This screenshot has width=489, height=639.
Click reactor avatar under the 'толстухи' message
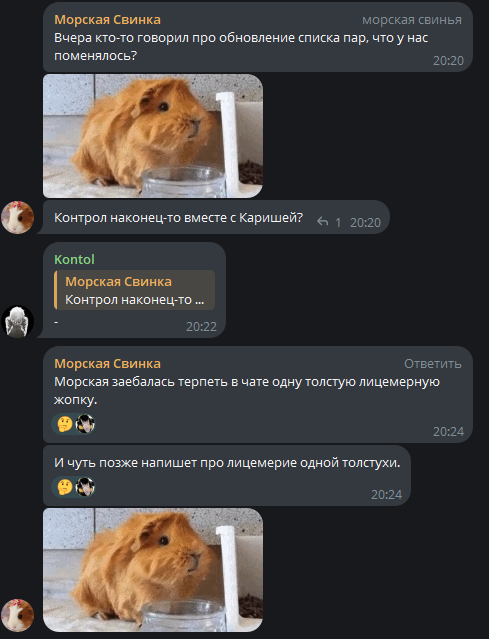[x=85, y=487]
